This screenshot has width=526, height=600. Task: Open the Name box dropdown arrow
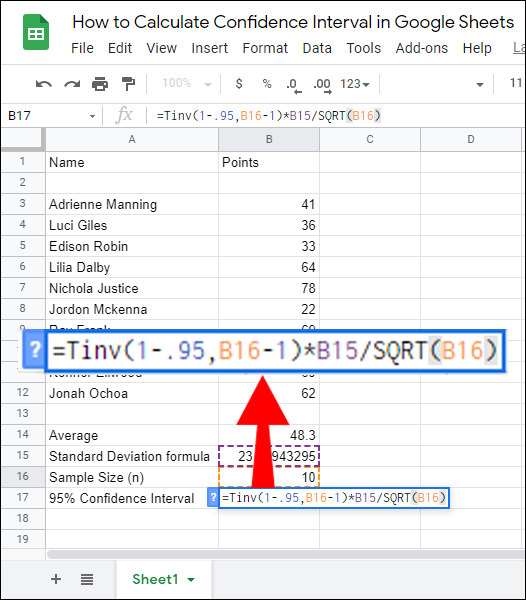coord(92,116)
